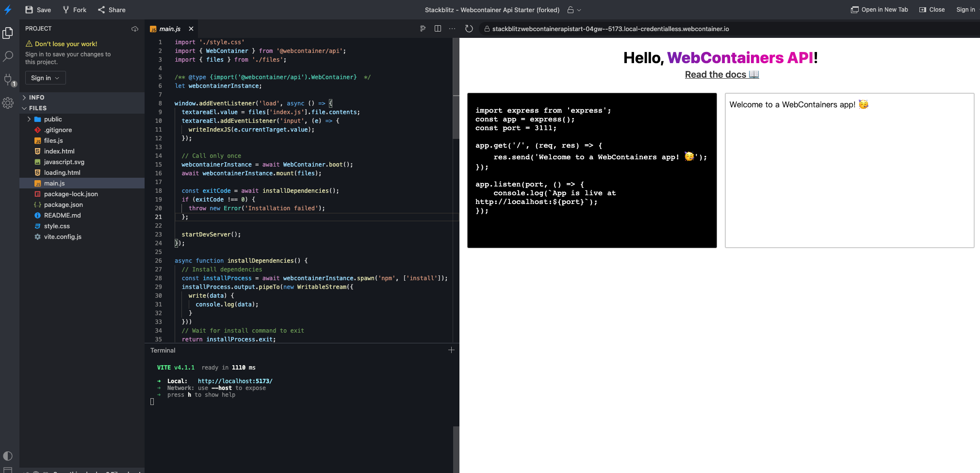Click the download project cloud icon
This screenshot has height=473, width=980.
pos(135,29)
